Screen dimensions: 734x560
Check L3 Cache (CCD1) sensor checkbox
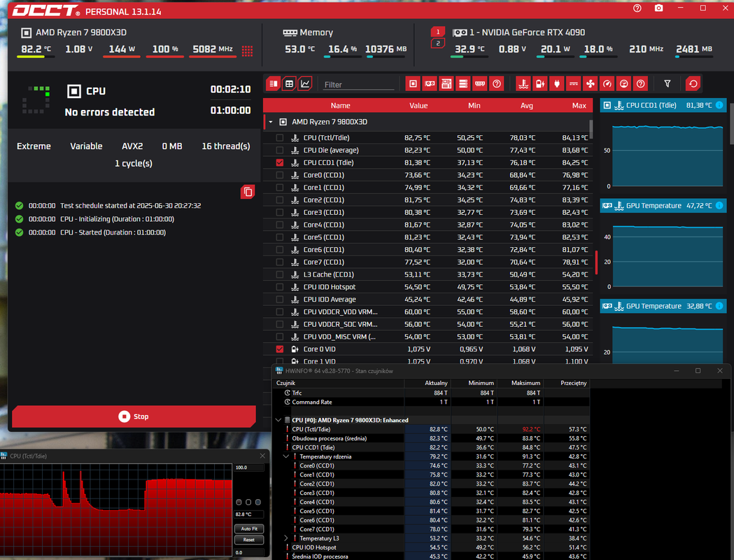point(280,274)
